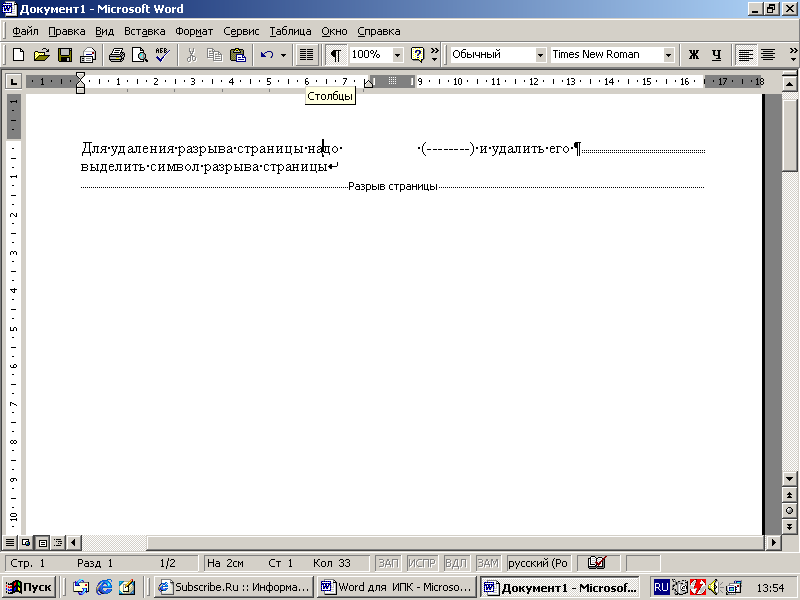Go to previous page double-arrow button
This screenshot has height=600, width=800.
coord(789,495)
